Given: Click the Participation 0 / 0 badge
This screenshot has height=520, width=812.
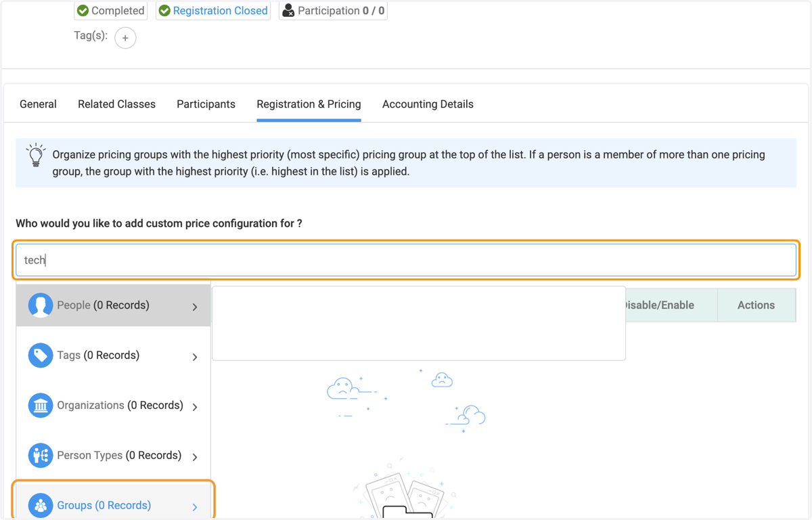Looking at the screenshot, I should point(333,10).
